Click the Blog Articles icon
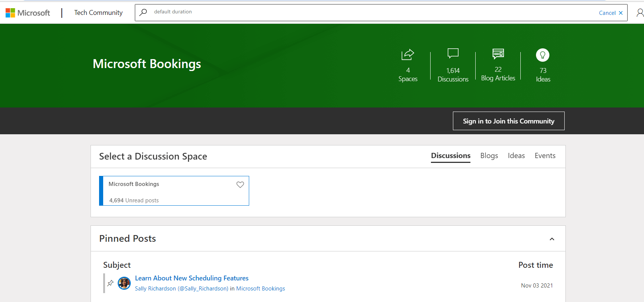Screen dimensions: 644x302 (498, 54)
